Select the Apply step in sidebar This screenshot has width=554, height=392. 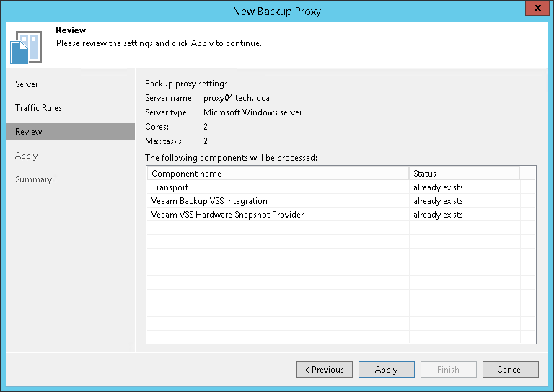click(26, 156)
